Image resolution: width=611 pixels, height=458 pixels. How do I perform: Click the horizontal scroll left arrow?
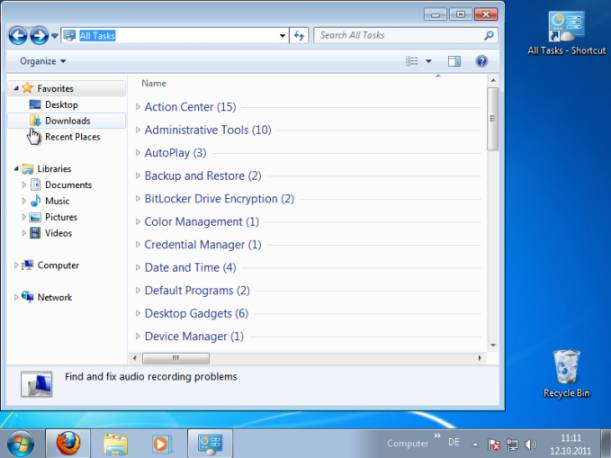click(x=134, y=358)
